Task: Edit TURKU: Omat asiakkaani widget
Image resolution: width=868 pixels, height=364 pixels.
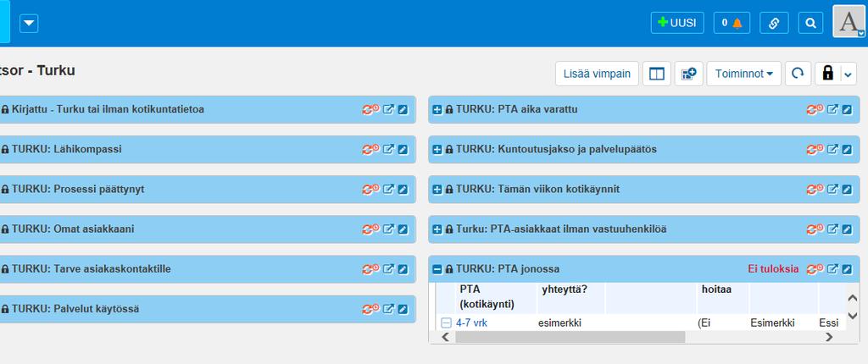Action: coord(403,229)
